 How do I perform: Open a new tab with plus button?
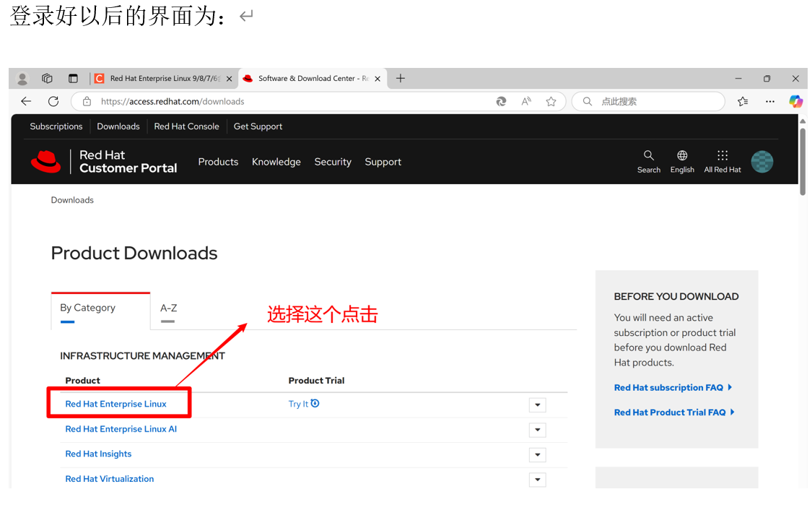(x=401, y=78)
